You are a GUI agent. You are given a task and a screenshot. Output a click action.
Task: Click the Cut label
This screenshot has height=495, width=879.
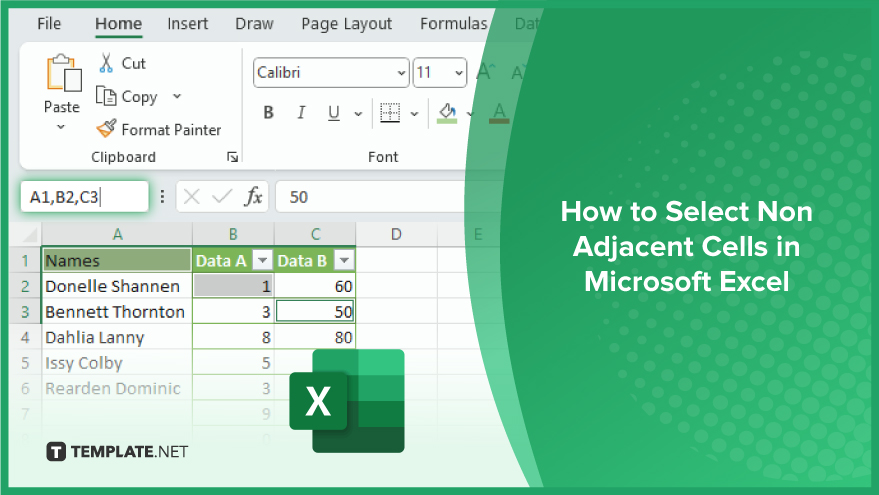133,63
